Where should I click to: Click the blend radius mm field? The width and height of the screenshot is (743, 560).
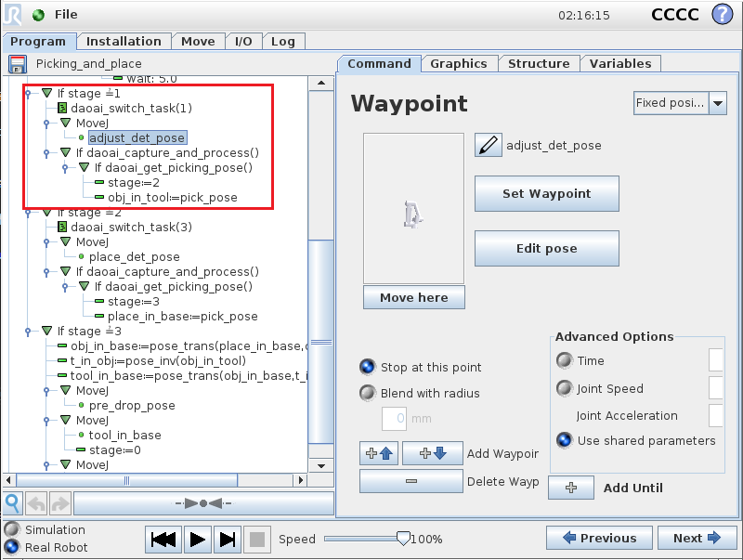[394, 418]
